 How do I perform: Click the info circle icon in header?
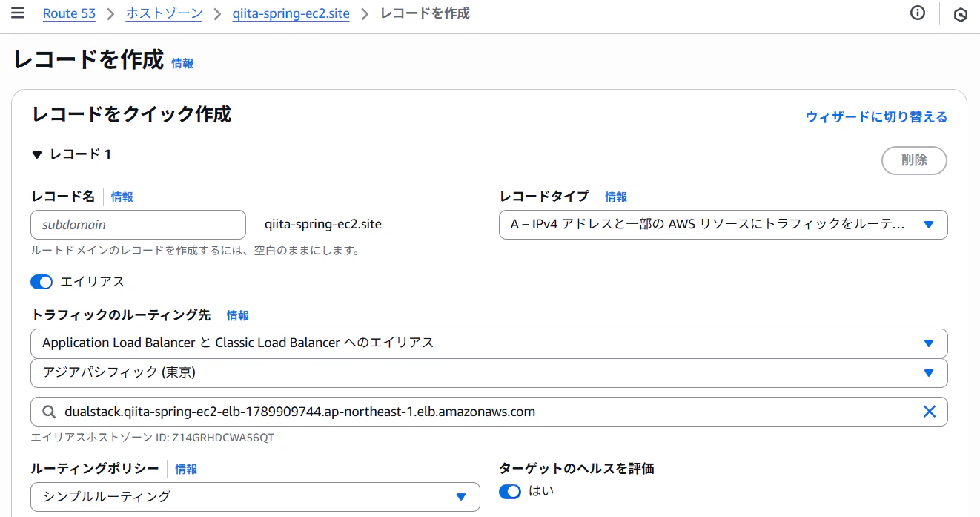coord(918,13)
